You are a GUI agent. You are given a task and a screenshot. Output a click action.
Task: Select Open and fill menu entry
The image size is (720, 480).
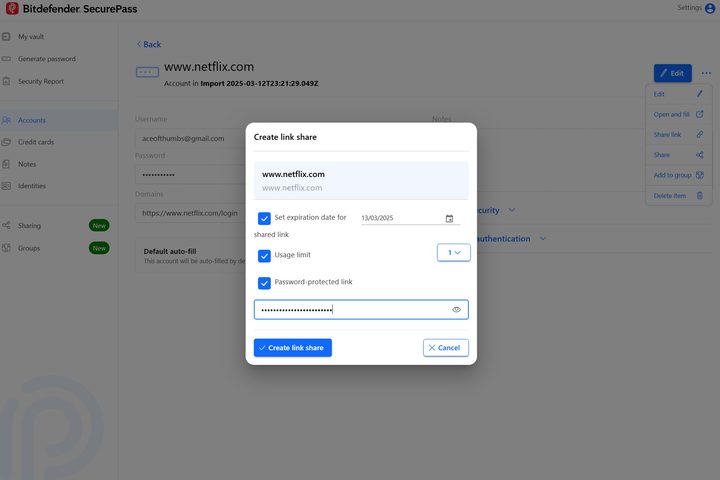coord(679,114)
